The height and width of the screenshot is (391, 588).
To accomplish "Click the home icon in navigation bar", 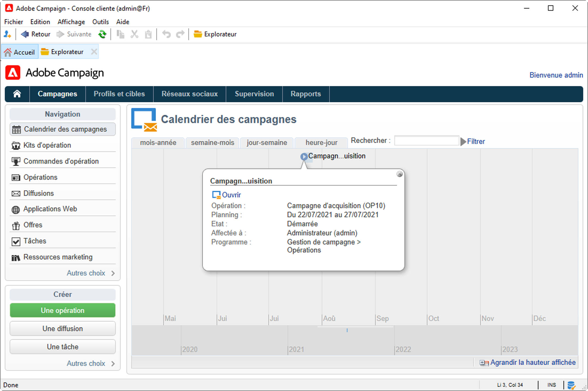I will [x=17, y=94].
